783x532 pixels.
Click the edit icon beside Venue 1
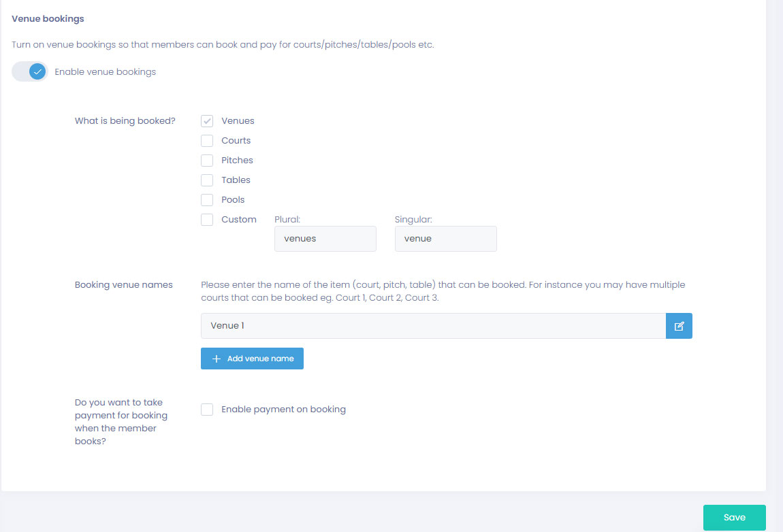pyautogui.click(x=679, y=326)
